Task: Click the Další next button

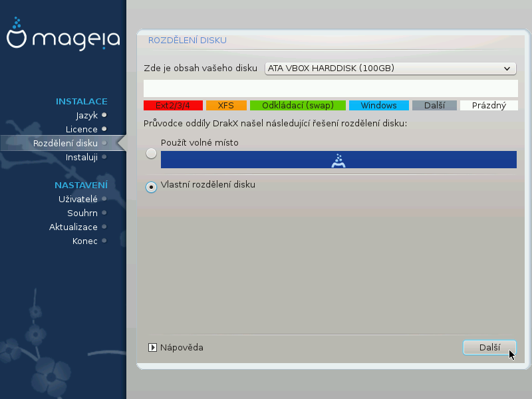Action: (x=489, y=347)
